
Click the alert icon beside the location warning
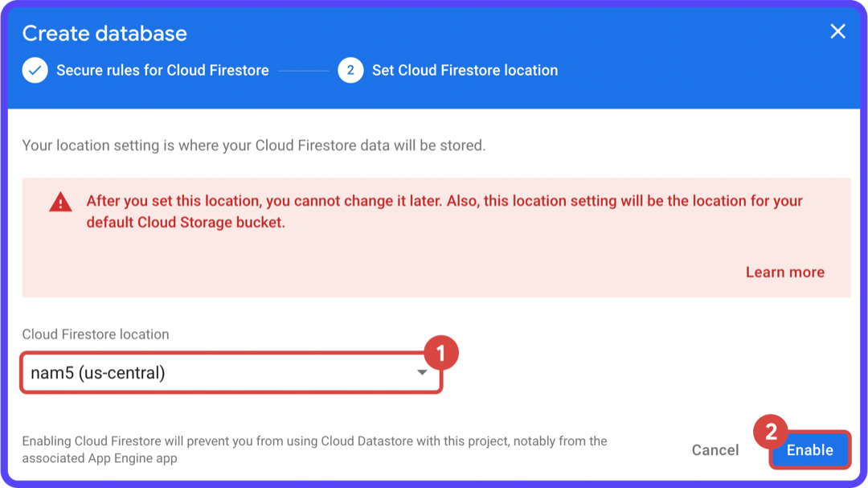click(x=60, y=201)
